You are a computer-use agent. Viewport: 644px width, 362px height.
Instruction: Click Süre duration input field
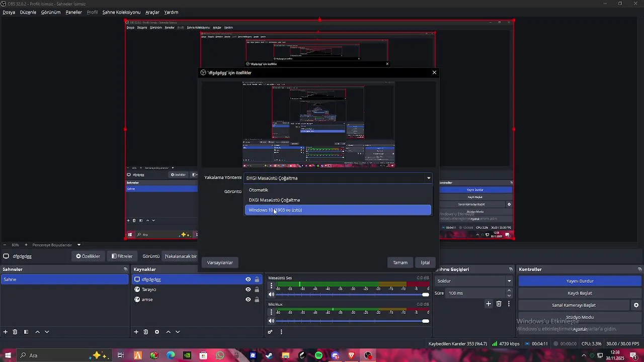pyautogui.click(x=476, y=293)
